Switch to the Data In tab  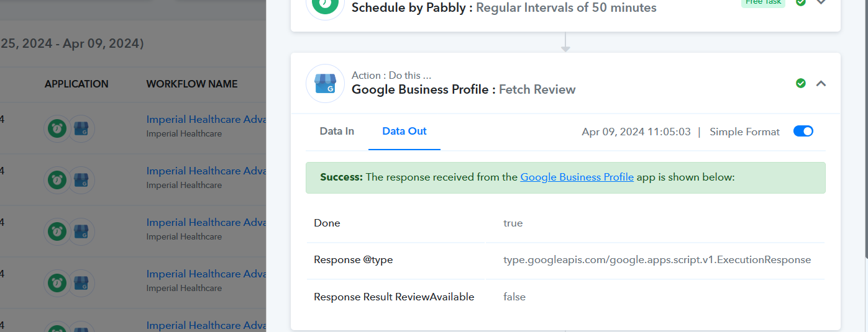point(337,131)
